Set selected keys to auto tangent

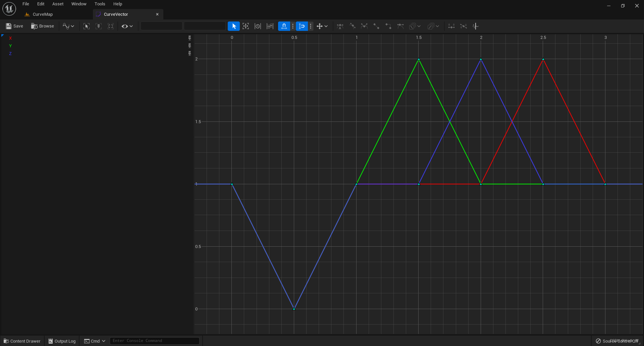pyautogui.click(x=340, y=26)
